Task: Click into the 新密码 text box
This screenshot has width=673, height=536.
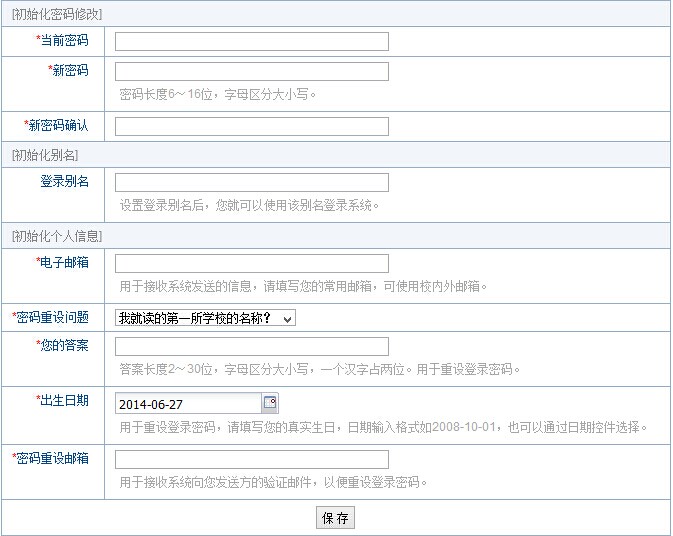Action: 251,71
